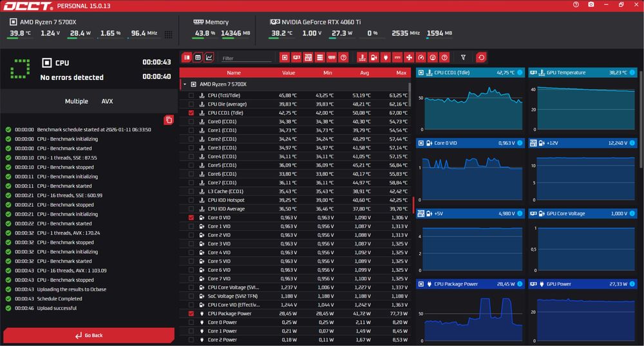Uncheck the CPU CCD1 (Tdie) checkbox
The image size is (644, 346).
191,113
